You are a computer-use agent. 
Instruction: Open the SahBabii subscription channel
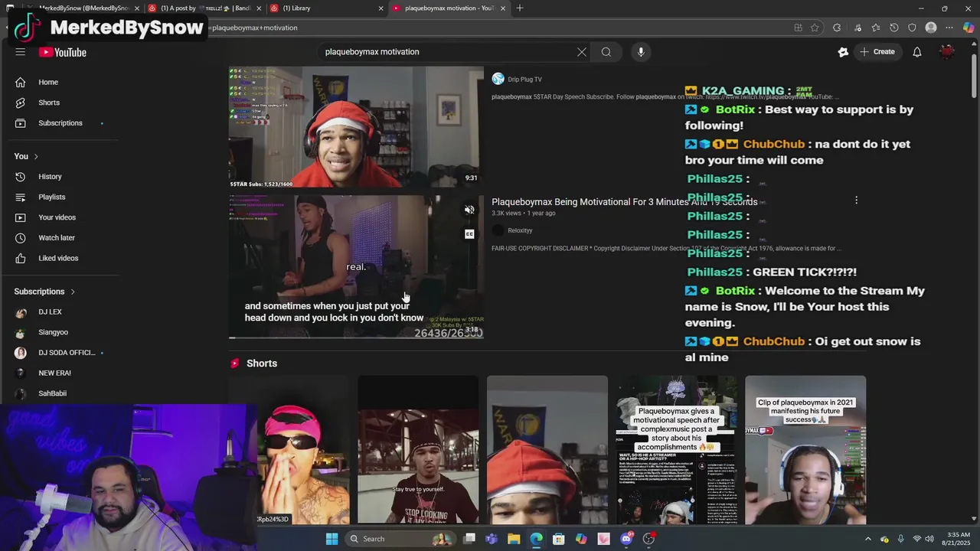(x=52, y=393)
